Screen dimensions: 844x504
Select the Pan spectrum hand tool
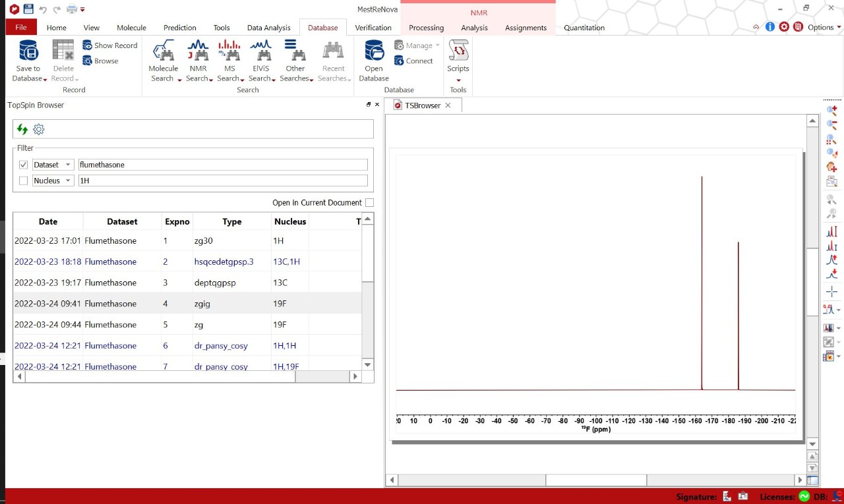[831, 167]
